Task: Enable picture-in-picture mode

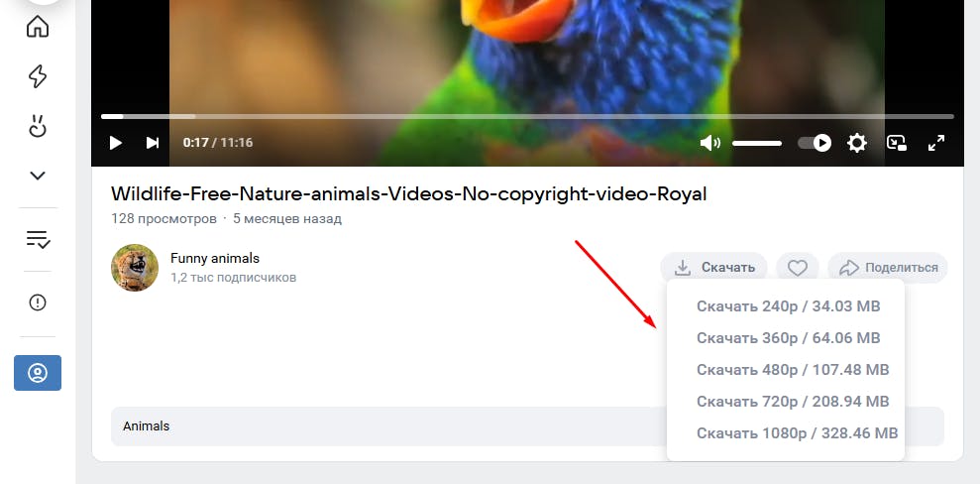Action: [897, 143]
